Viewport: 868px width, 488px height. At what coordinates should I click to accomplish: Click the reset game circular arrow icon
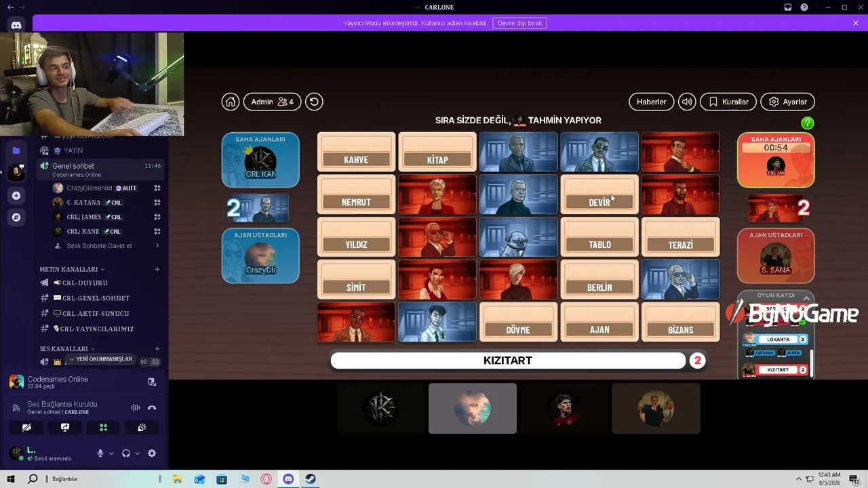coord(314,102)
